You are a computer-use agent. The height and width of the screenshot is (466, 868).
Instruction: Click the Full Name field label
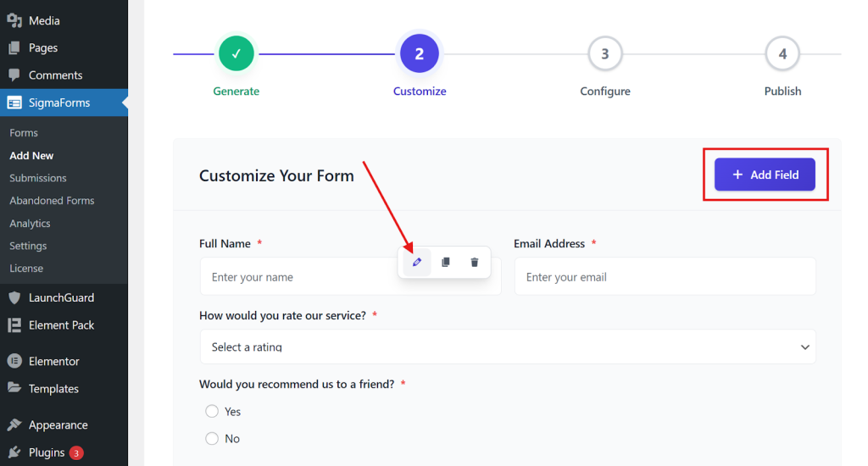(x=225, y=243)
